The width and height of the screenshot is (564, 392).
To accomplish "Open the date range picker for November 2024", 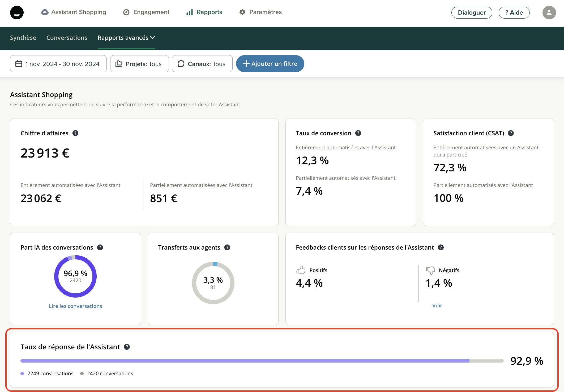I will point(58,64).
